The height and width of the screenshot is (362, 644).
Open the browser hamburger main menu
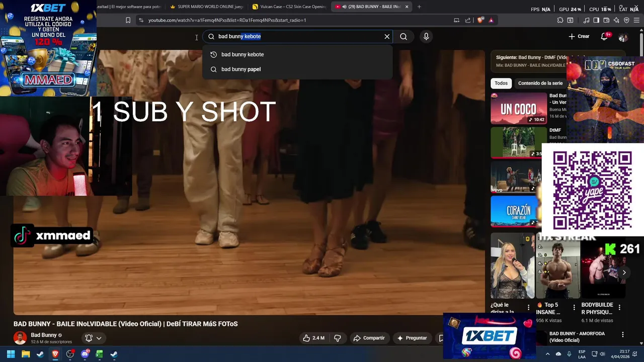pos(637,20)
